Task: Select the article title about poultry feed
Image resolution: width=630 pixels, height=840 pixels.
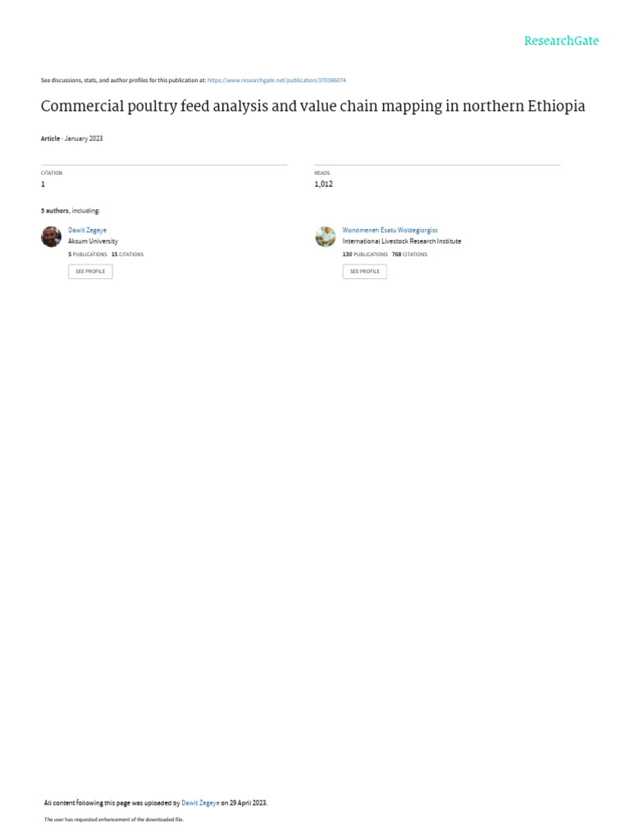Action: pos(313,106)
